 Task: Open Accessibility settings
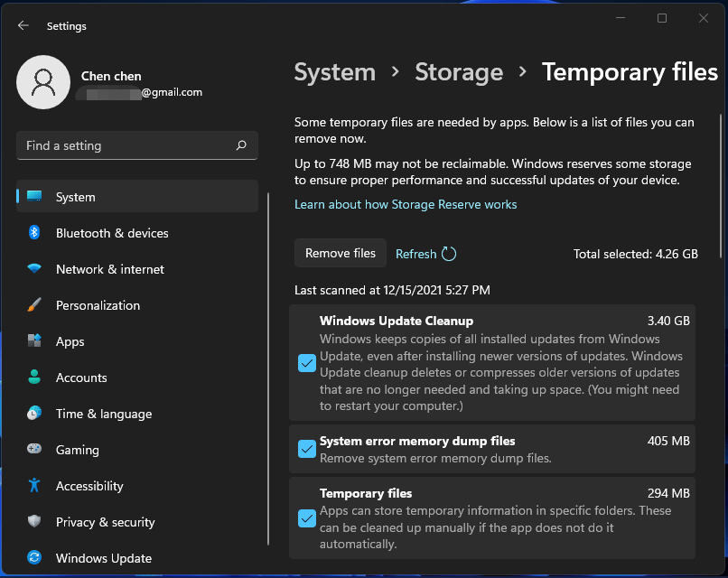click(x=137, y=486)
